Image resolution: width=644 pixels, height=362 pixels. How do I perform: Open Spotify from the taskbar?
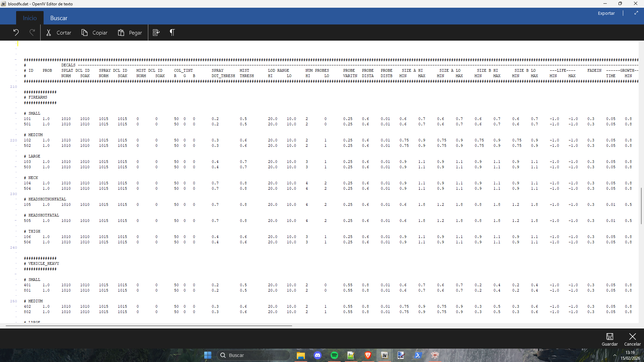click(x=334, y=355)
